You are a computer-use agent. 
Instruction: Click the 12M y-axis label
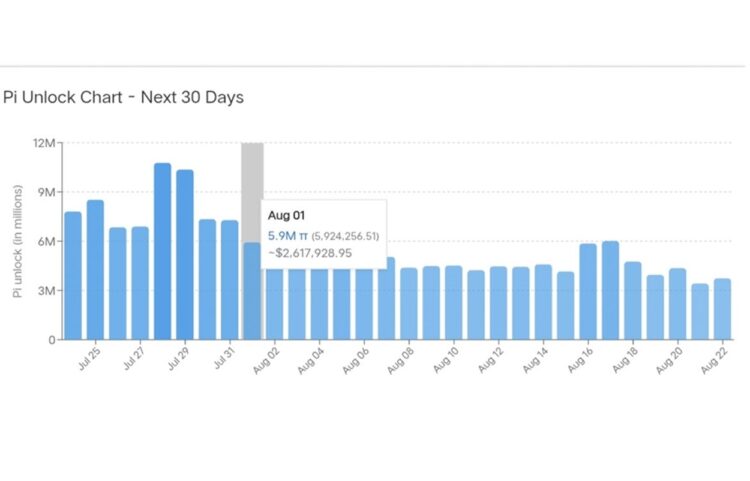(x=44, y=142)
